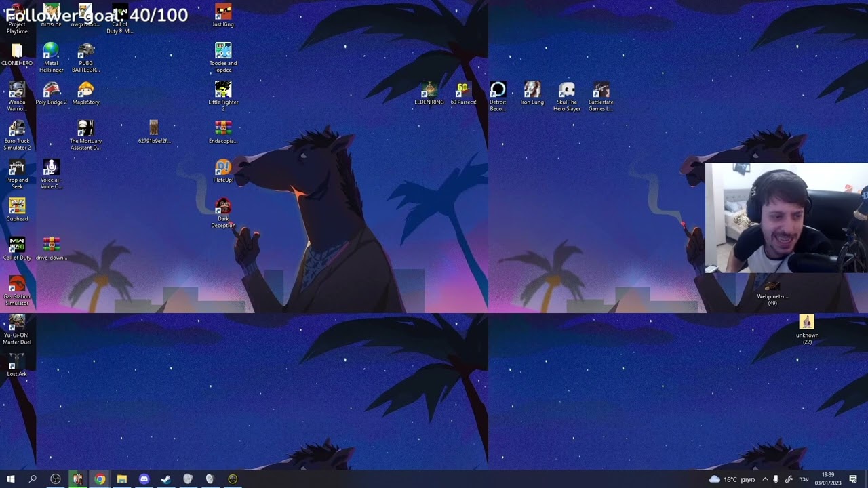
Task: Select the unknown (22) file on the desktop
Action: (x=807, y=330)
